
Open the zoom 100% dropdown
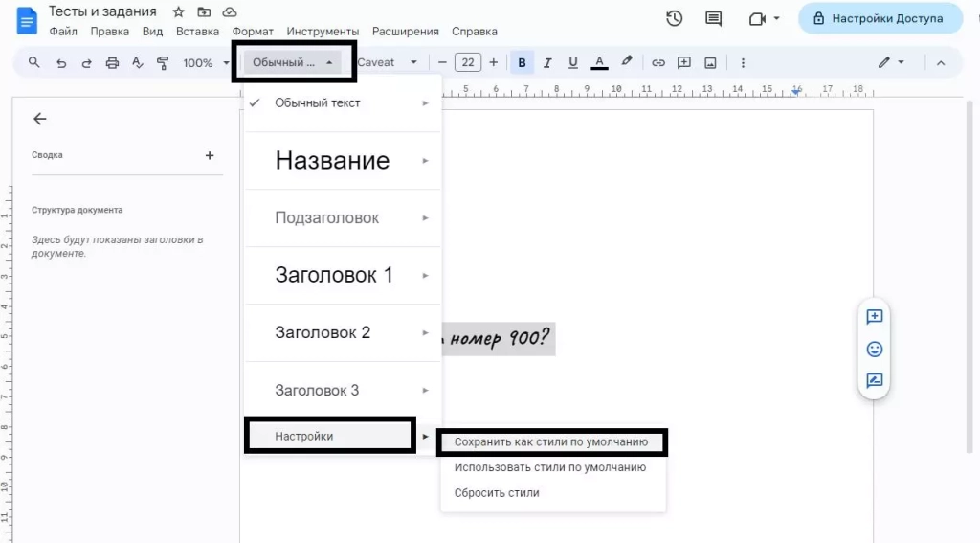206,62
